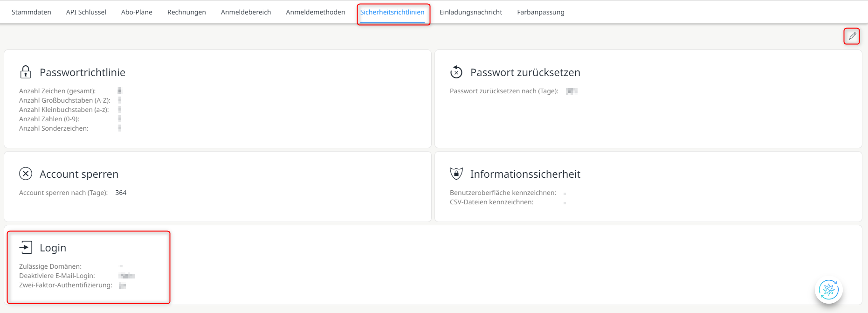The width and height of the screenshot is (868, 313).
Task: Click the Account sperren heading
Action: click(79, 174)
